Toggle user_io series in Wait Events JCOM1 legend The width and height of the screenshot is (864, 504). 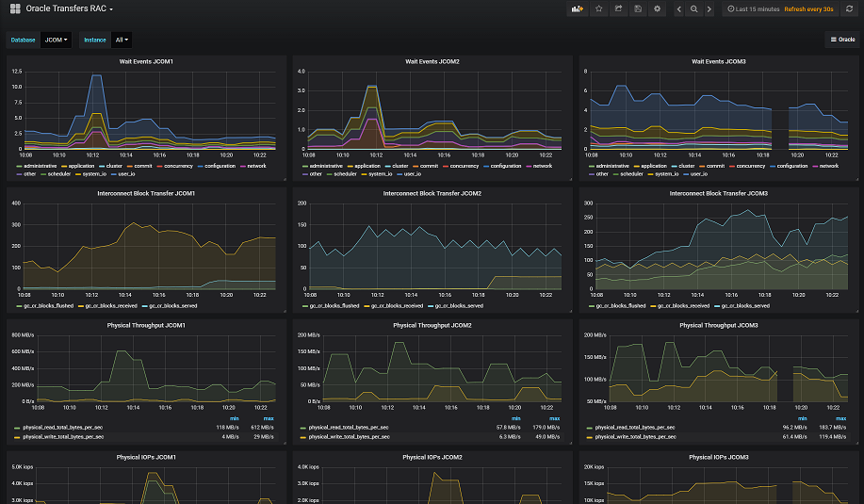126,174
